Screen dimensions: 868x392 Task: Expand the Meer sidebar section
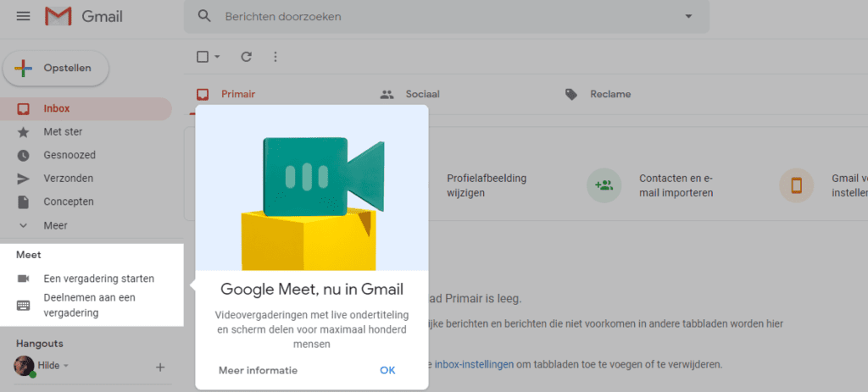point(55,225)
